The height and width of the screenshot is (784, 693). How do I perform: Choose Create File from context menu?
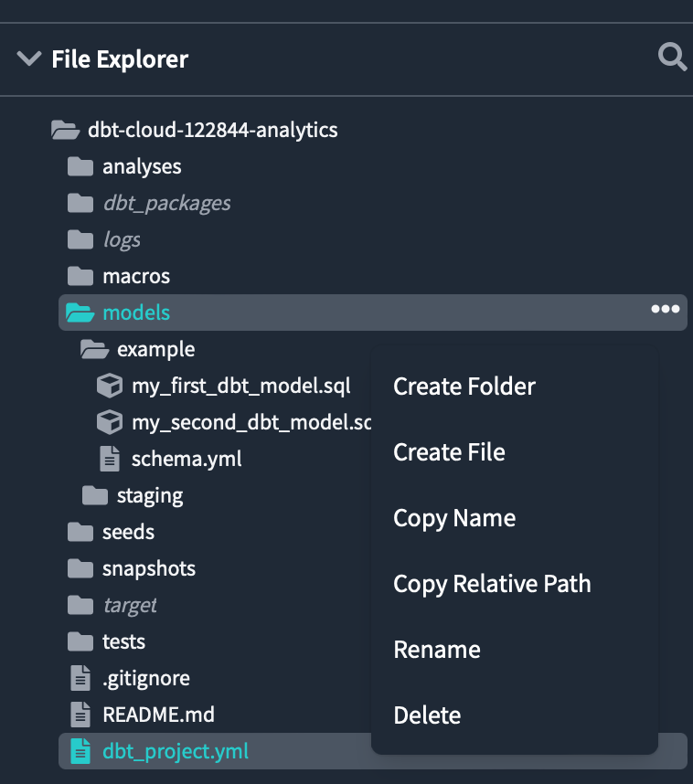tap(449, 452)
